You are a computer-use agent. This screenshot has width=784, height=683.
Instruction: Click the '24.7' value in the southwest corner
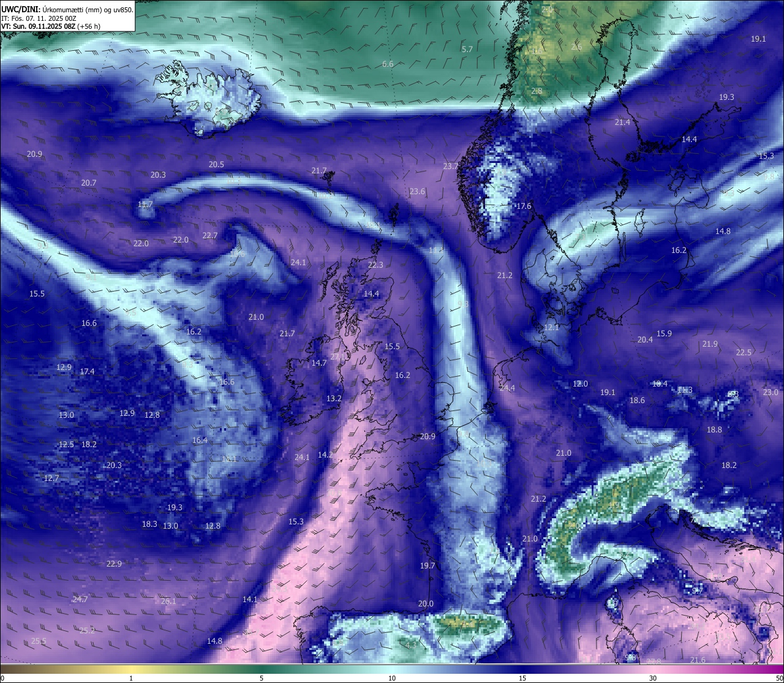(80, 600)
